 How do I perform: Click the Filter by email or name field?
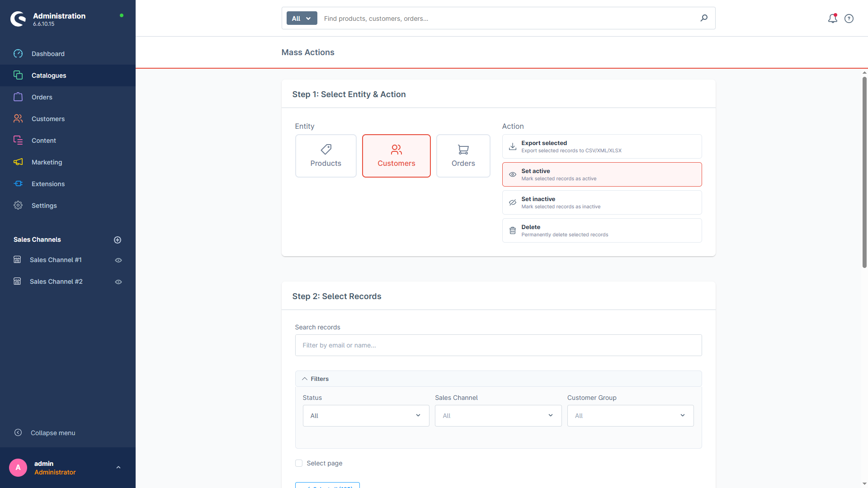pyautogui.click(x=498, y=345)
